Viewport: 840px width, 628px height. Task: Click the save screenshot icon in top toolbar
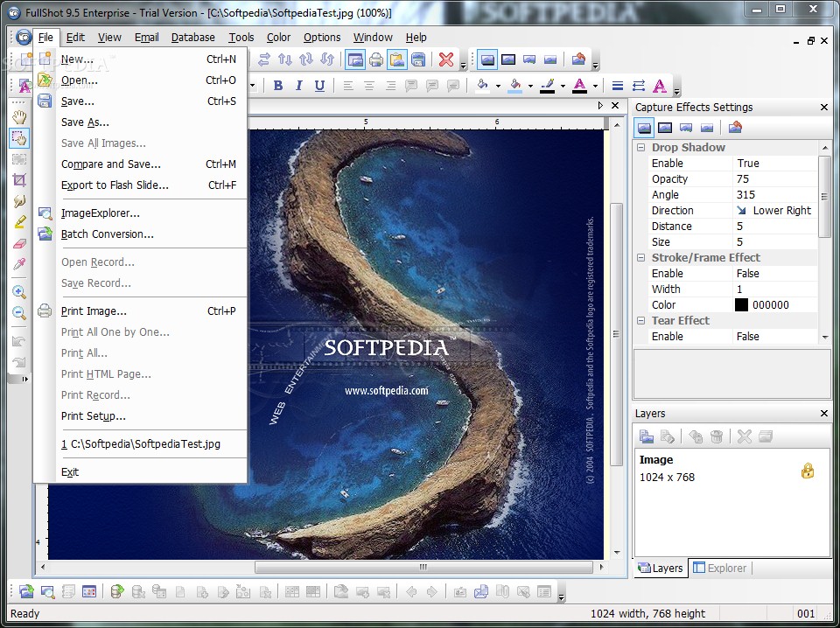point(418,59)
